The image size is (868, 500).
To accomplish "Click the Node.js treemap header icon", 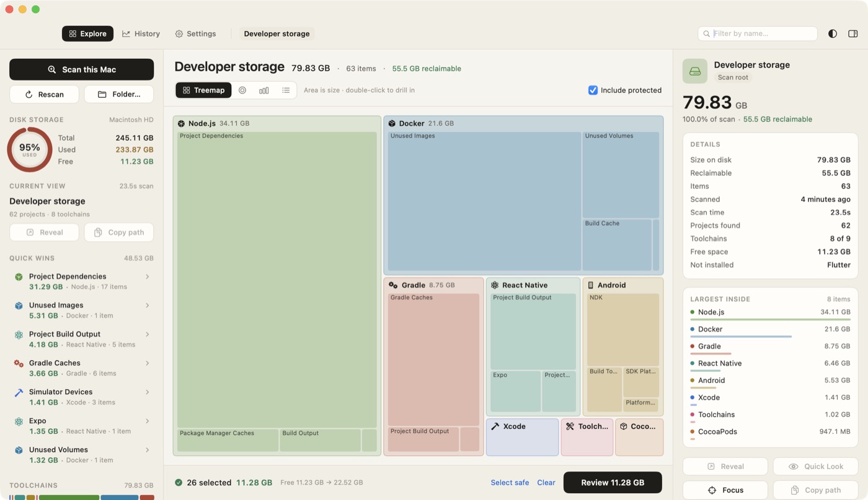I will point(181,123).
